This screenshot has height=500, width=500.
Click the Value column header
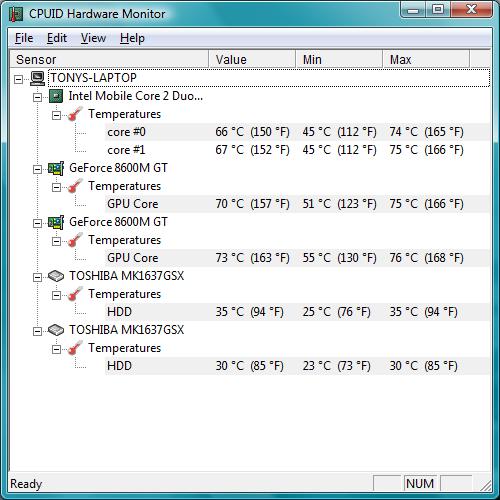[x=252, y=59]
